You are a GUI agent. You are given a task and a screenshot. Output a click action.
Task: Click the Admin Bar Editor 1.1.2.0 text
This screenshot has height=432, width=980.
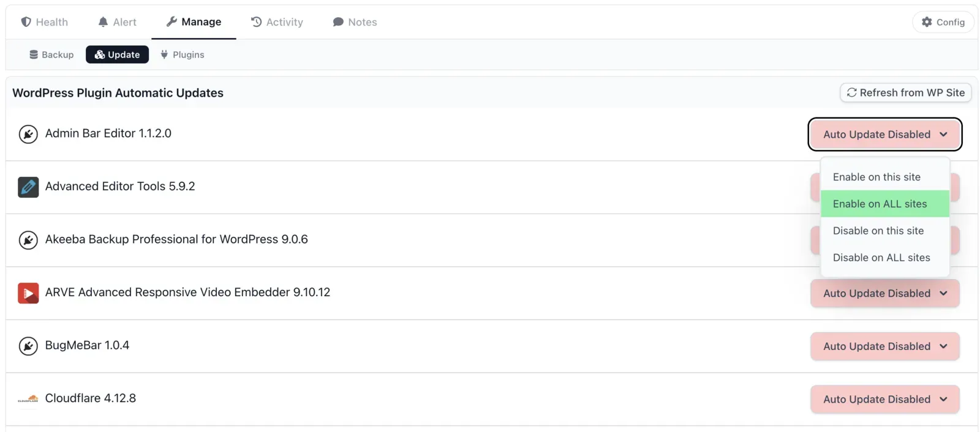[108, 133]
